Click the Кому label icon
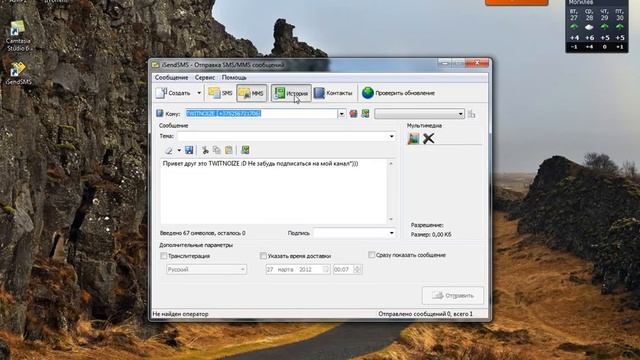Viewport: 640px width, 360px height. click(160, 113)
